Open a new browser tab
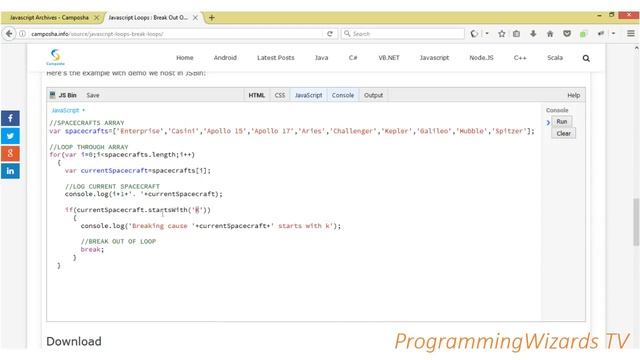640x360 pixels. point(211,18)
